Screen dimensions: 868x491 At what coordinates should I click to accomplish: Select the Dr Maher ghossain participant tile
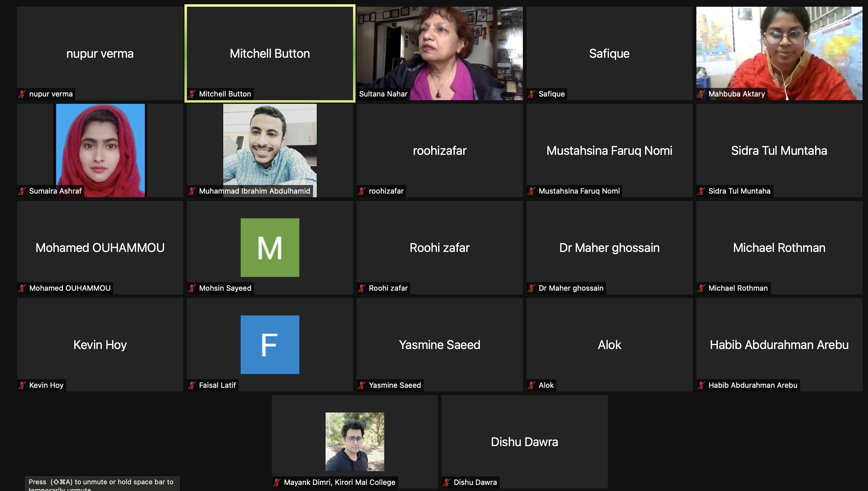tap(609, 248)
